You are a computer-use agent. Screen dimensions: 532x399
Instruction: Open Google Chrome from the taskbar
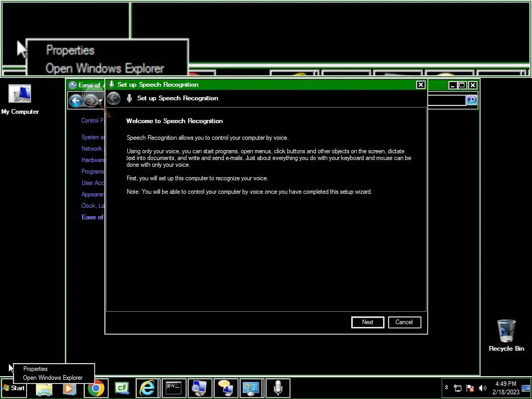click(96, 388)
